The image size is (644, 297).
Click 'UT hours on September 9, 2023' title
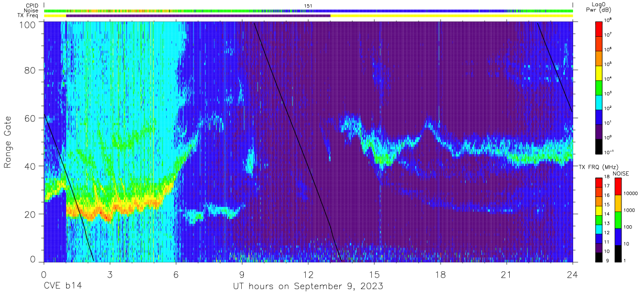click(308, 287)
